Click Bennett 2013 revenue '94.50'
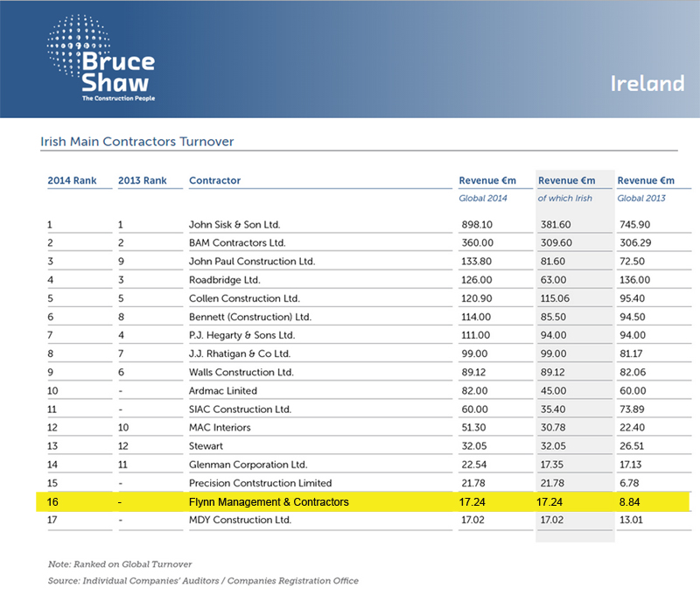The height and width of the screenshot is (609, 700). [632, 317]
